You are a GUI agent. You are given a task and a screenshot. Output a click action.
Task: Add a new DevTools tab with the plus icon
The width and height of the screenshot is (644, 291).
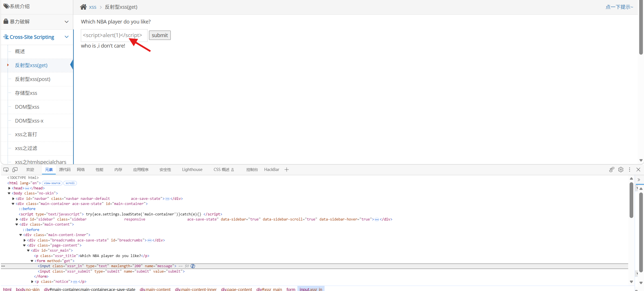tap(287, 170)
